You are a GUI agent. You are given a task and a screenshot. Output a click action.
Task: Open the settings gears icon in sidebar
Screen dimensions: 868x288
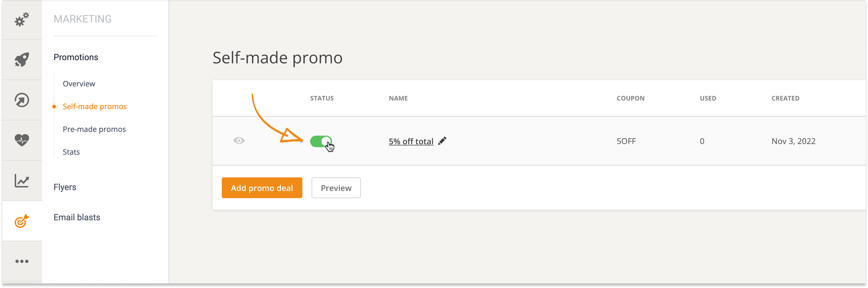pyautogui.click(x=22, y=20)
